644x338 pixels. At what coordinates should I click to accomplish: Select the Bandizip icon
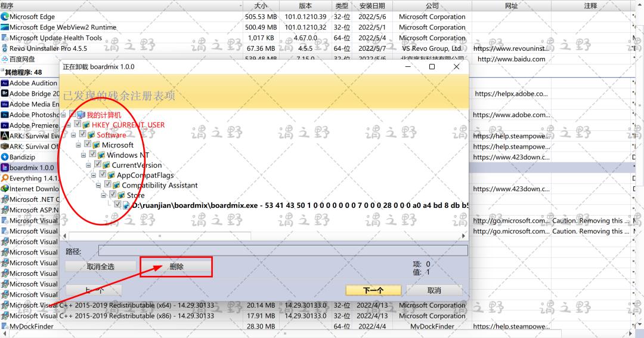(5, 157)
